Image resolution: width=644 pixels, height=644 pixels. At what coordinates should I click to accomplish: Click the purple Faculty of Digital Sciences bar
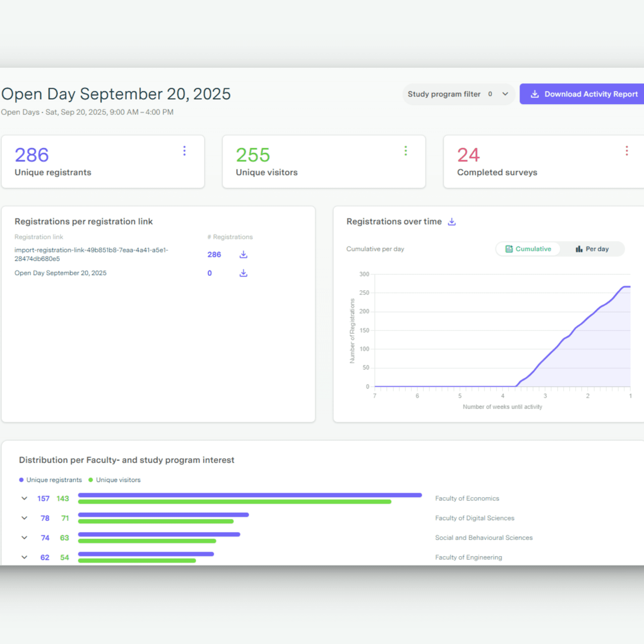tap(163, 515)
